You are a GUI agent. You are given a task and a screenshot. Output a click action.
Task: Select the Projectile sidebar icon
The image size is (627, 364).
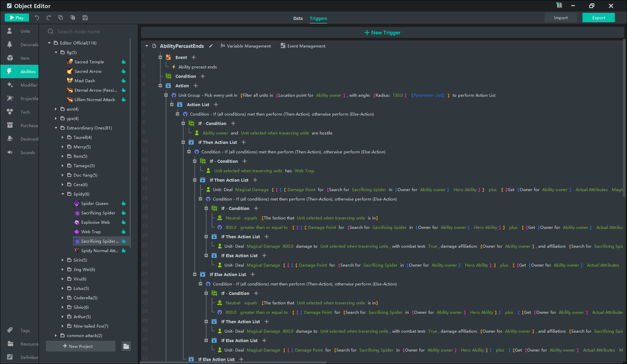pos(10,98)
